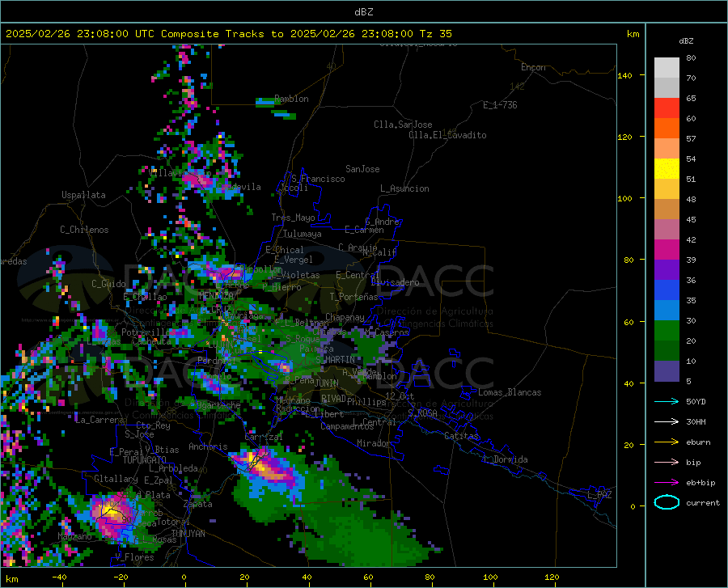Click the yellow eburn arrow in the legend
This screenshot has height=588, width=728.
click(x=667, y=442)
